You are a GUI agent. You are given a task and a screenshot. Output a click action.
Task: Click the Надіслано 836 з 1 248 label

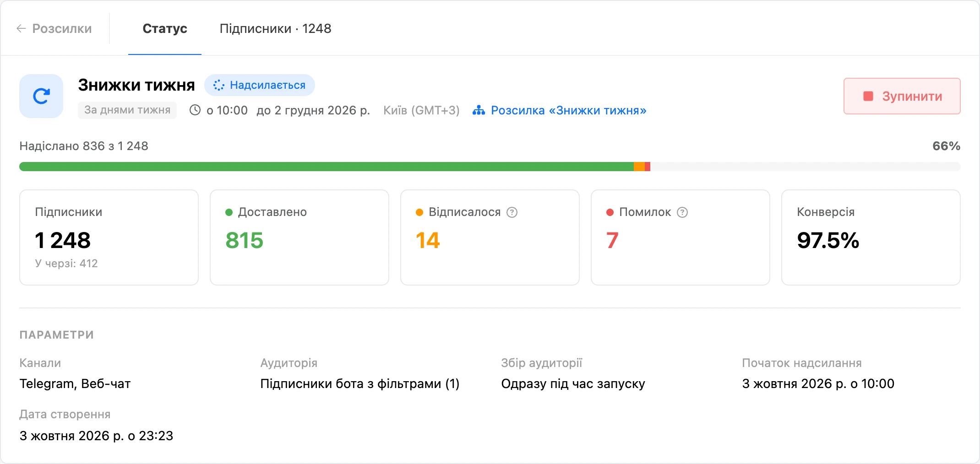coord(84,146)
